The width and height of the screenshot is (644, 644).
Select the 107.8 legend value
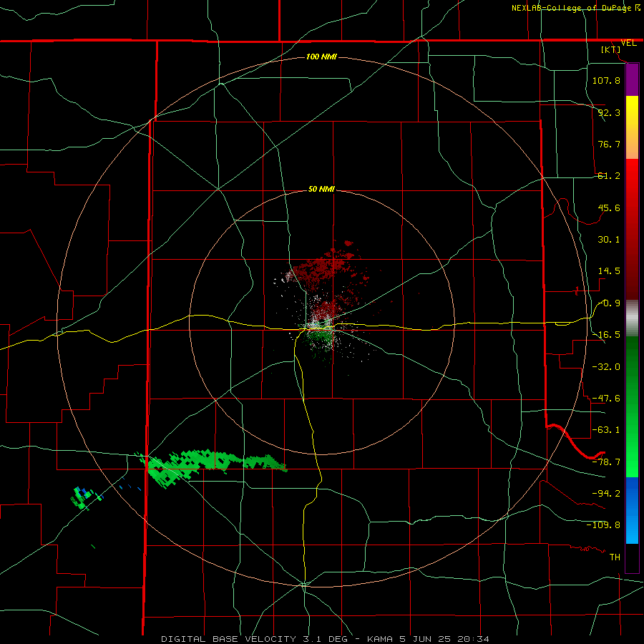(606, 80)
